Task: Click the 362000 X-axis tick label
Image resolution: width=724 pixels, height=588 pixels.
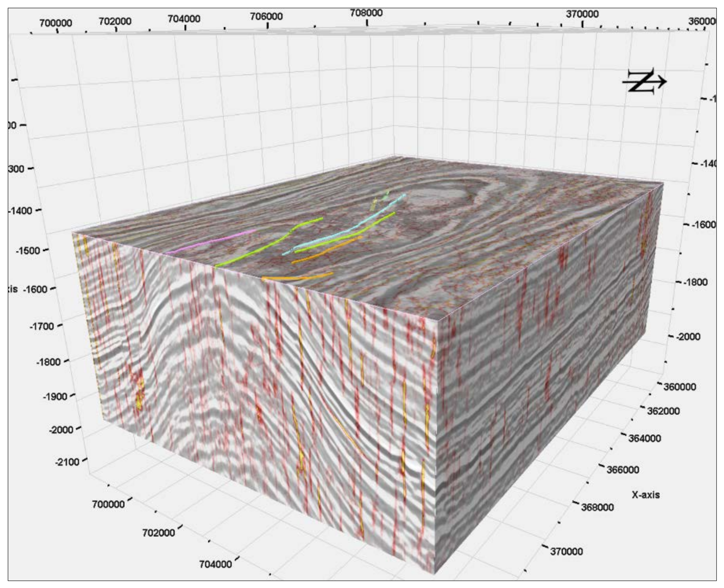Action: (x=663, y=411)
